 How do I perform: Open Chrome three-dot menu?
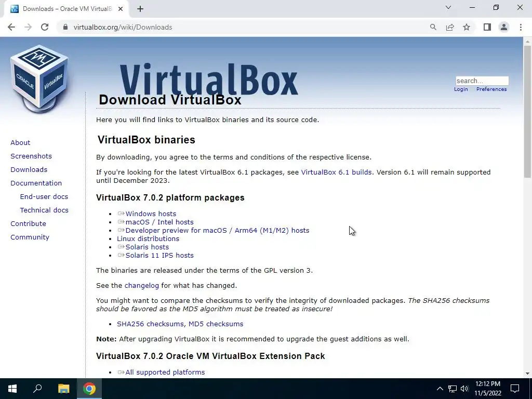pos(521,27)
